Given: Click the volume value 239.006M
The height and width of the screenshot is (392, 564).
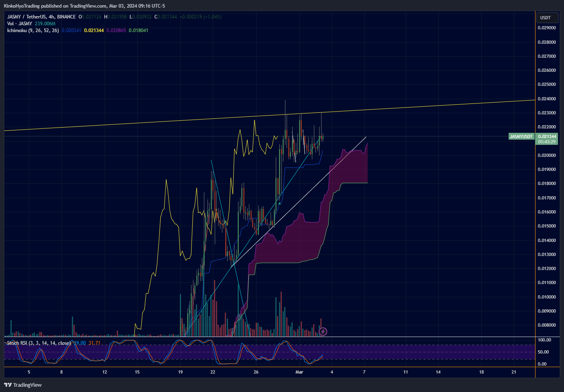Looking at the screenshot, I should click(45, 24).
